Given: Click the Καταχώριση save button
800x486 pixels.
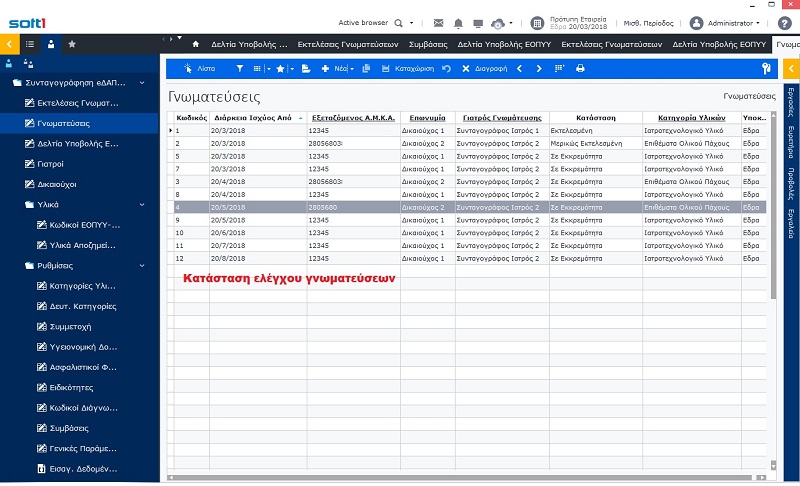Looking at the screenshot, I should pyautogui.click(x=408, y=68).
